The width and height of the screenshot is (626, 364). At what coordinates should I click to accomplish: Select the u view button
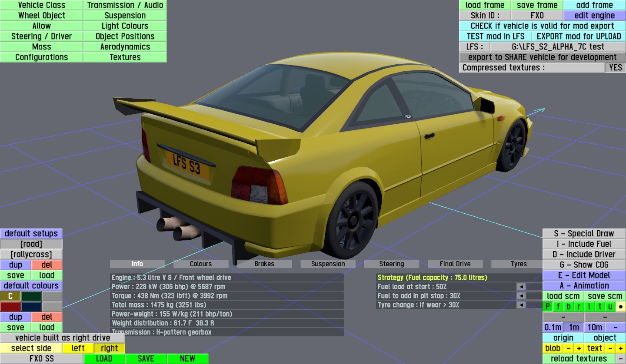click(x=610, y=307)
